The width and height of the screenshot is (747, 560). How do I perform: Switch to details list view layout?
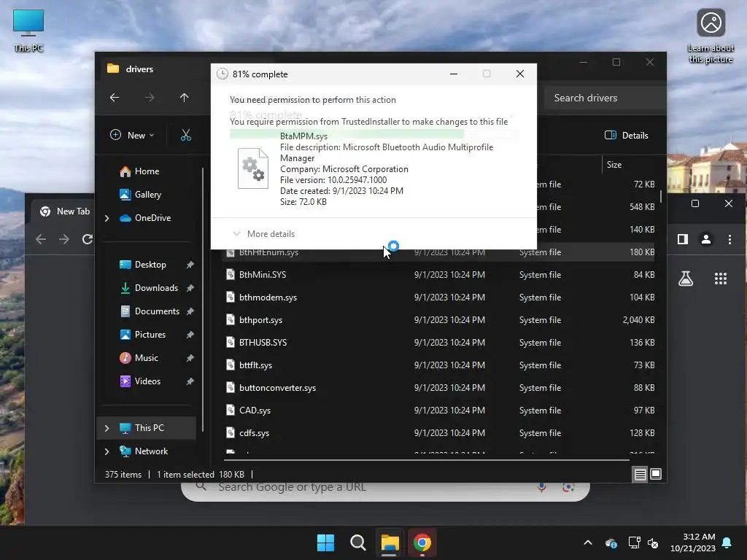[x=640, y=474]
